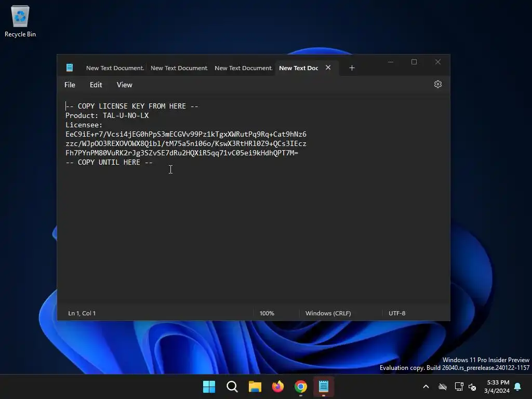Click the 100% zoom level in status bar

[x=267, y=313]
